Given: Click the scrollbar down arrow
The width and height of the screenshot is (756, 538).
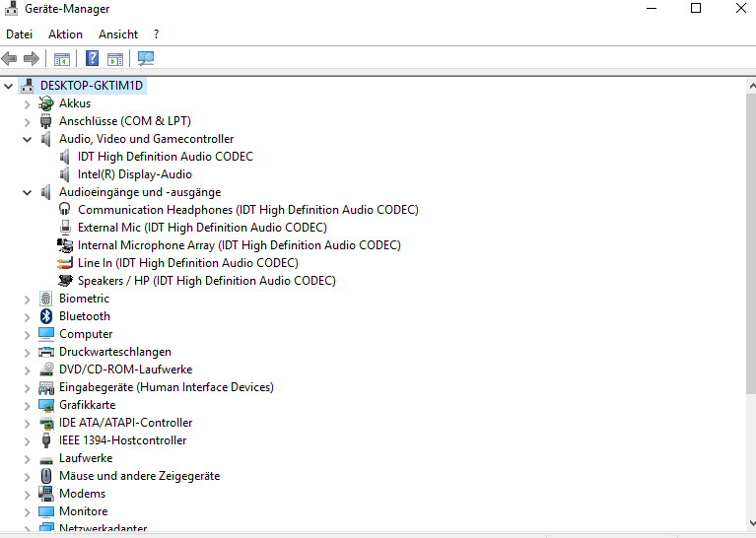Looking at the screenshot, I should click(x=752, y=523).
